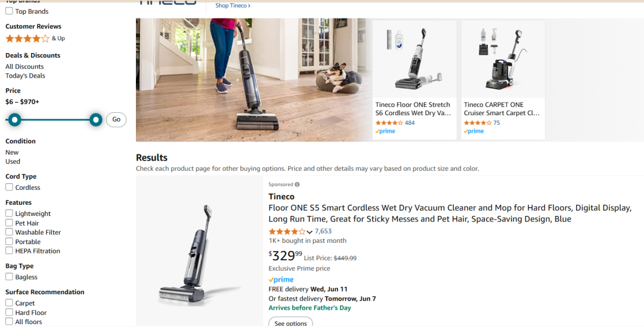
Task: Select the Used condition filter
Action: click(x=13, y=162)
